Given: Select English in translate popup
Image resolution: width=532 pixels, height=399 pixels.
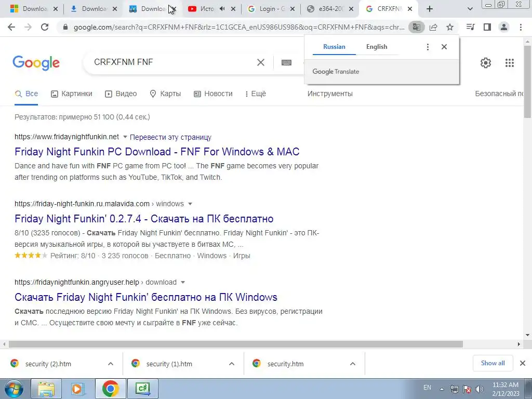Looking at the screenshot, I should point(377,47).
